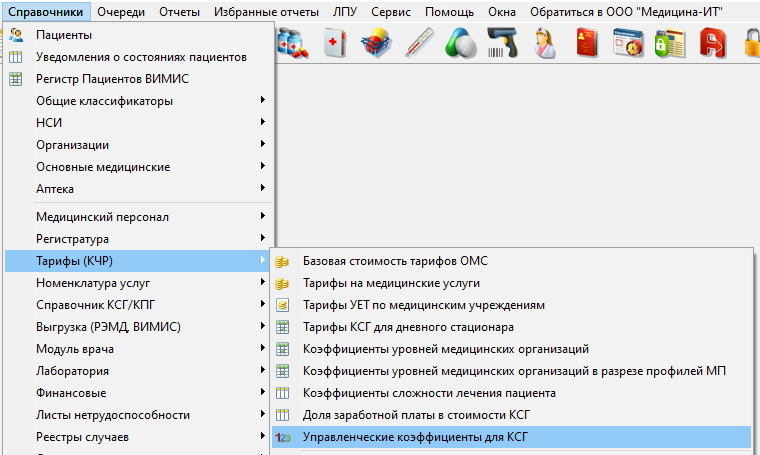This screenshot has height=455, width=760.
Task: Click the nurse icon in toolbar
Action: point(544,44)
